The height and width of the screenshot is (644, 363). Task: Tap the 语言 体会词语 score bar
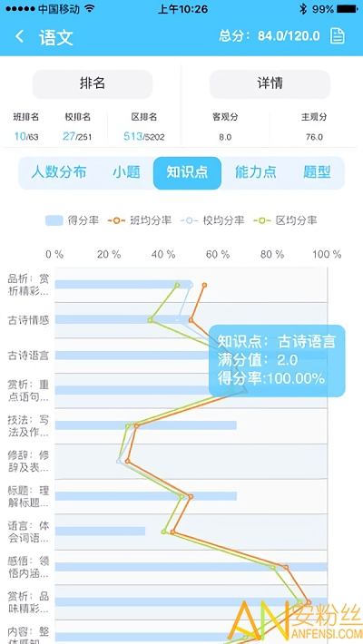[x=101, y=531]
